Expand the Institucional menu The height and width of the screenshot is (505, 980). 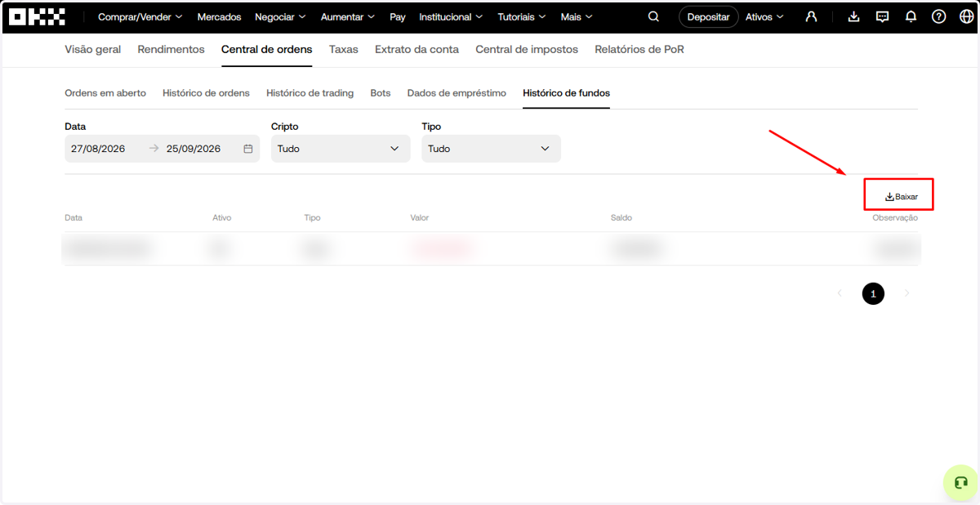tap(451, 16)
